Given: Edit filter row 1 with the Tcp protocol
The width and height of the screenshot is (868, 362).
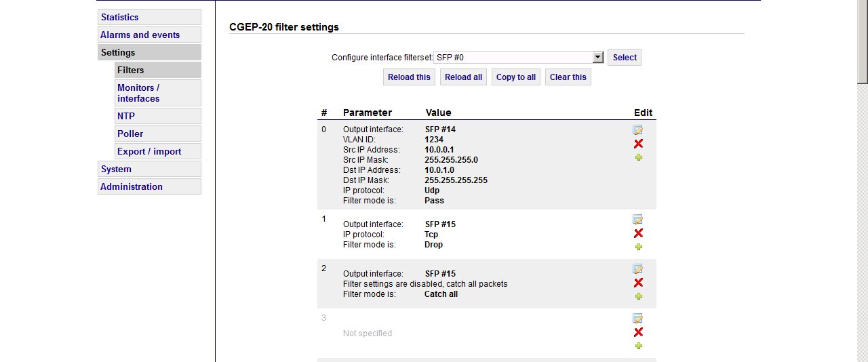Looking at the screenshot, I should click(637, 219).
